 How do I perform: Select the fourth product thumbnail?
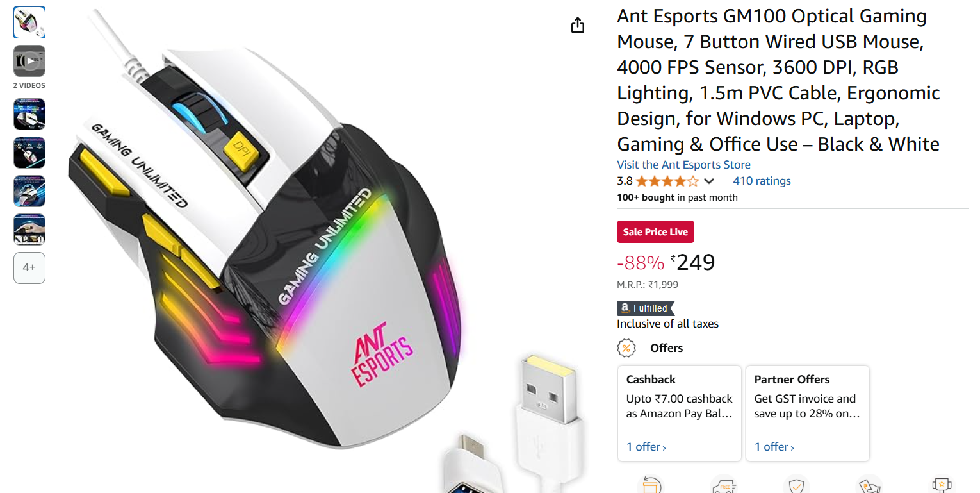pyautogui.click(x=29, y=153)
